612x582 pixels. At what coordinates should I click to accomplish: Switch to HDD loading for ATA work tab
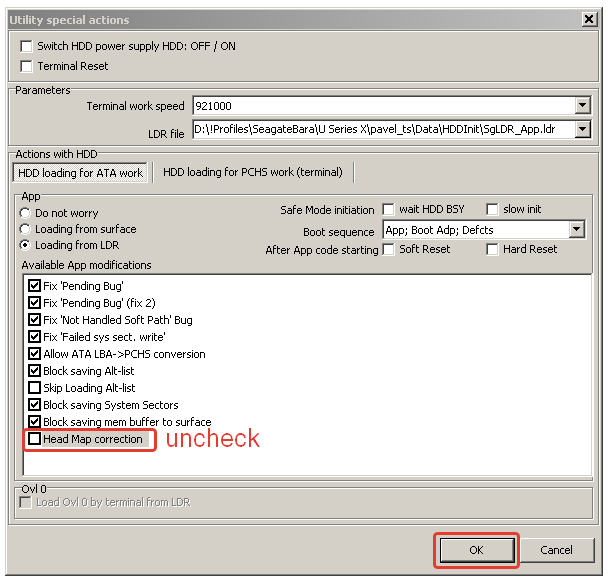click(x=81, y=173)
